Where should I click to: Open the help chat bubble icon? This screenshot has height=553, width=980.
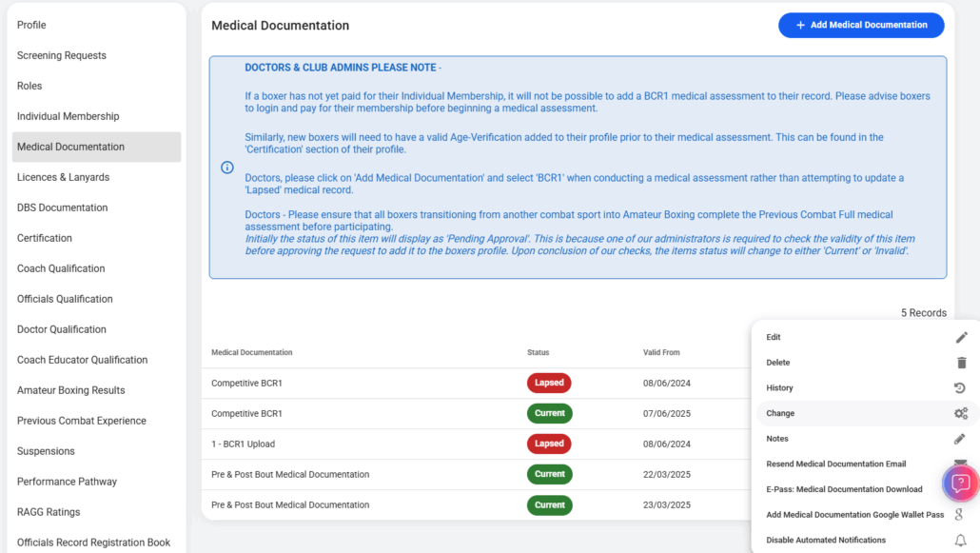[961, 483]
